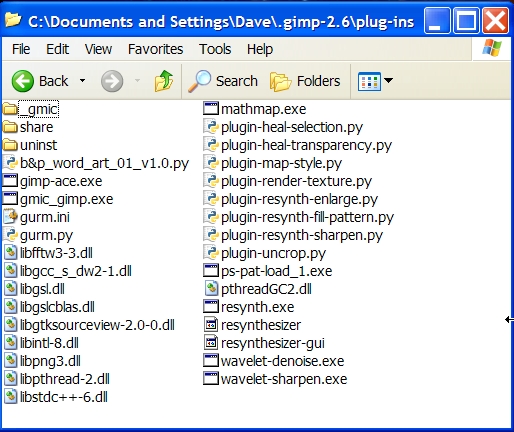The width and height of the screenshot is (514, 432).
Task: Toggle the Folders pane
Action: pyautogui.click(x=305, y=81)
